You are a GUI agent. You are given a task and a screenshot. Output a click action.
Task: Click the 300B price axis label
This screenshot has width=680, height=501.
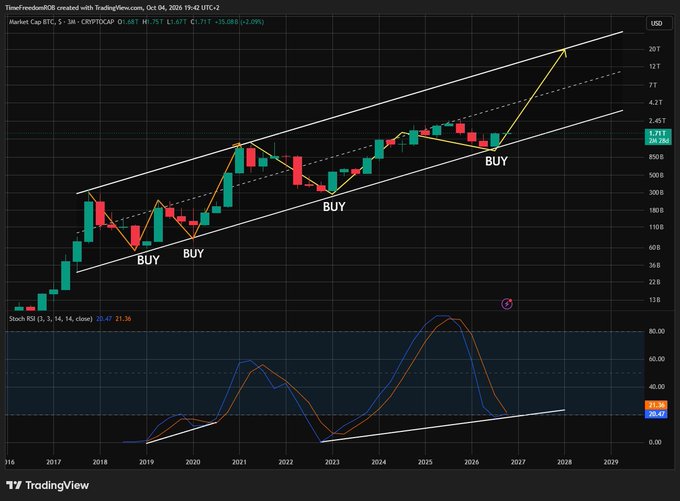(x=656, y=193)
